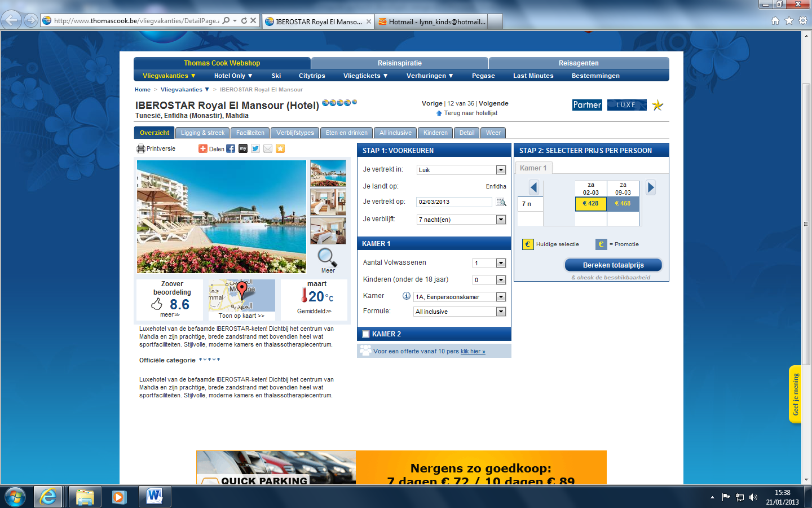
Task: Click the Terug naar hotellijst link
Action: pos(470,113)
